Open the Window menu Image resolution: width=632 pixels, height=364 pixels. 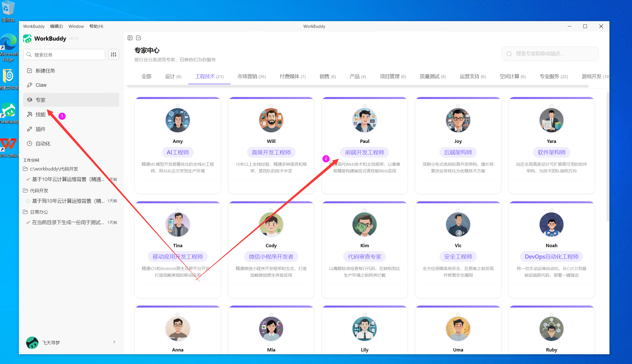76,26
